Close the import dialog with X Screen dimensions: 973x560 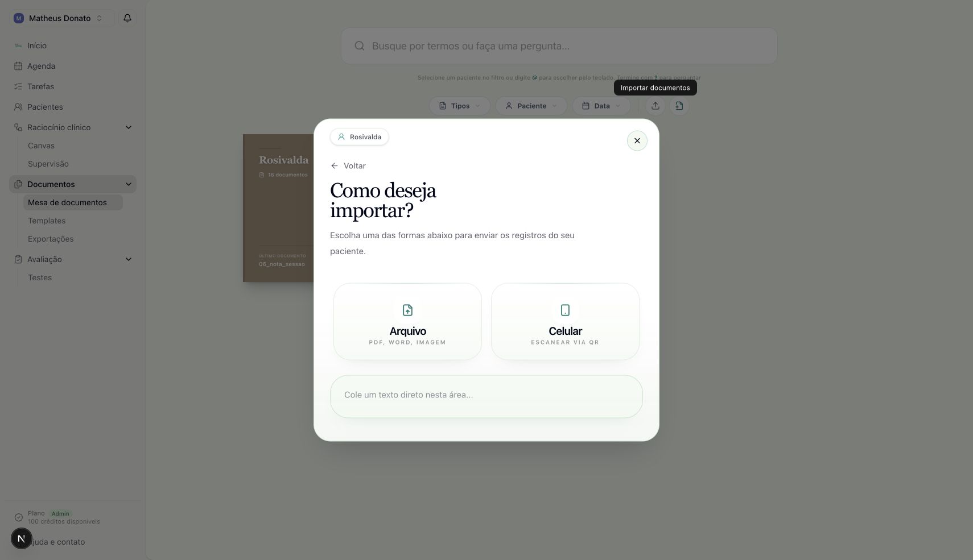pos(637,140)
